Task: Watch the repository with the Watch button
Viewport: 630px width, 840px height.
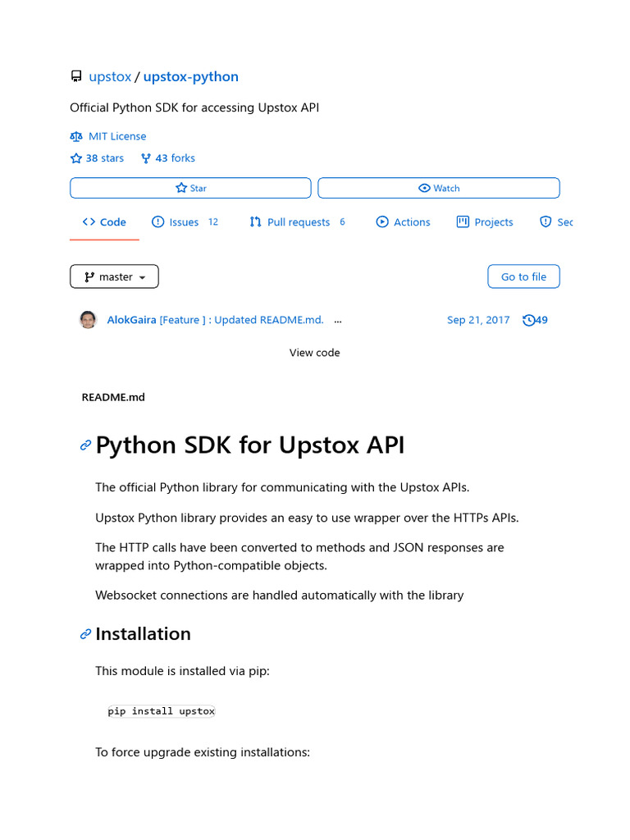Action: tap(438, 188)
